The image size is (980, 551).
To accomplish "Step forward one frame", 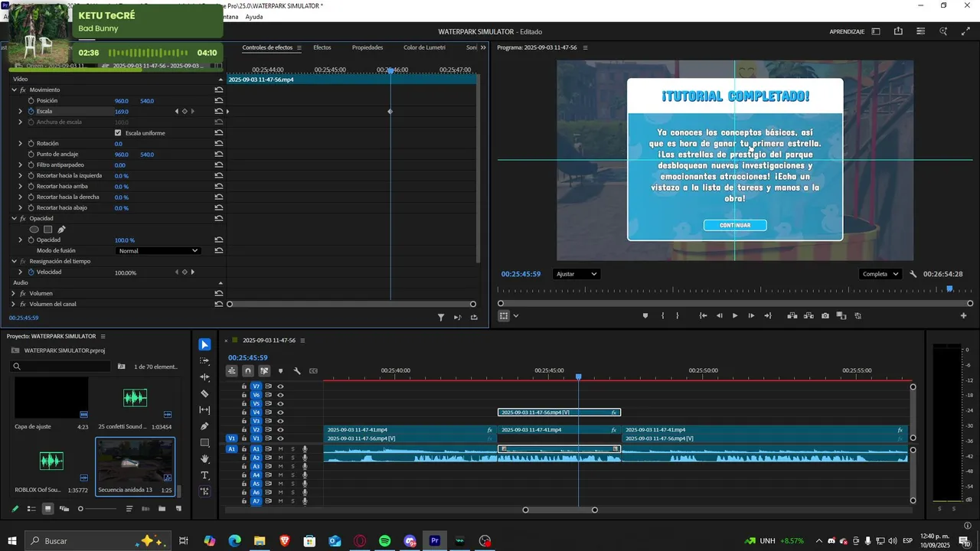I will (x=751, y=315).
